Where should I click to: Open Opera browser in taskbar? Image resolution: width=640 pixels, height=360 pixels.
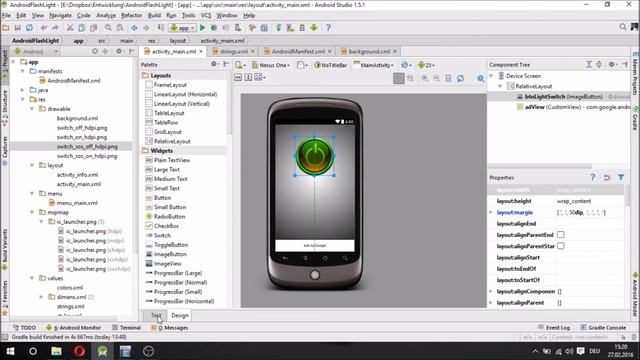pyautogui.click(x=79, y=351)
